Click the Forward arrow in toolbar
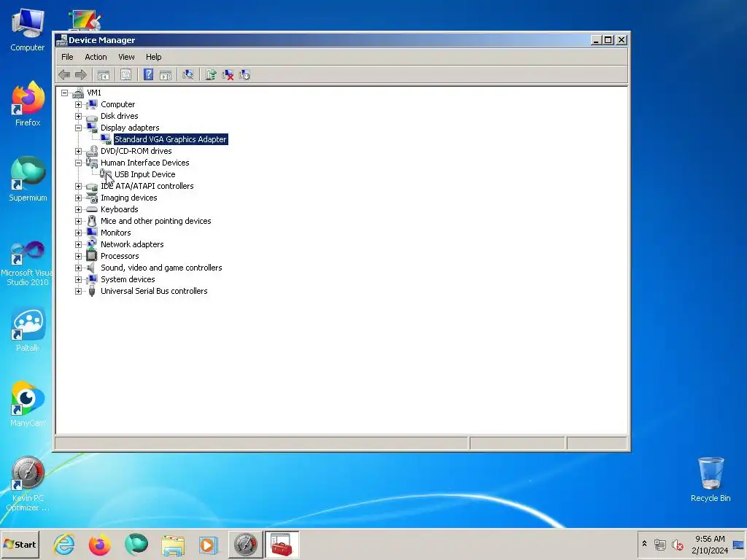747x560 pixels. click(81, 75)
